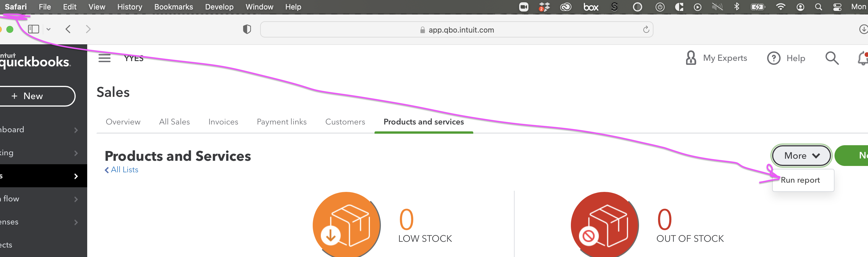868x257 pixels.
Task: Expand the More dropdown button
Action: point(801,155)
